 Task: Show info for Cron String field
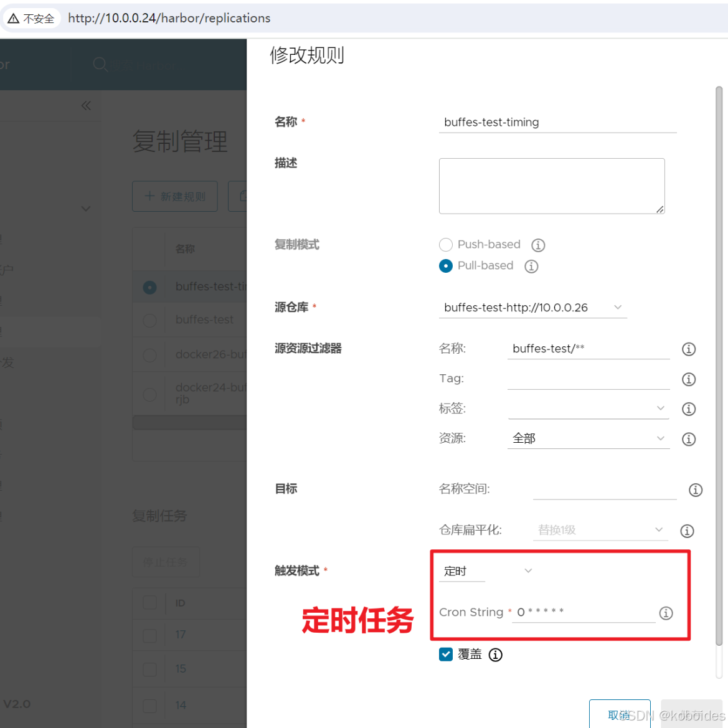(666, 613)
